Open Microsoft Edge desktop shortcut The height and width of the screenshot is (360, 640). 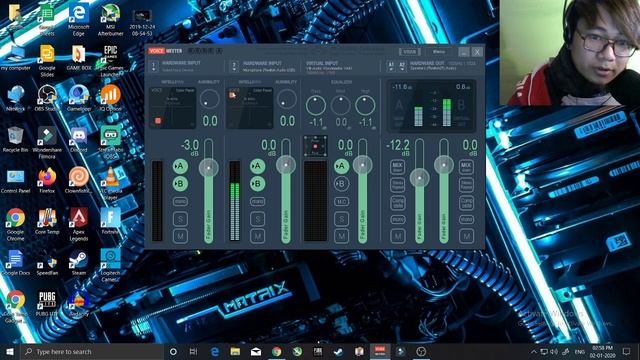78,20
